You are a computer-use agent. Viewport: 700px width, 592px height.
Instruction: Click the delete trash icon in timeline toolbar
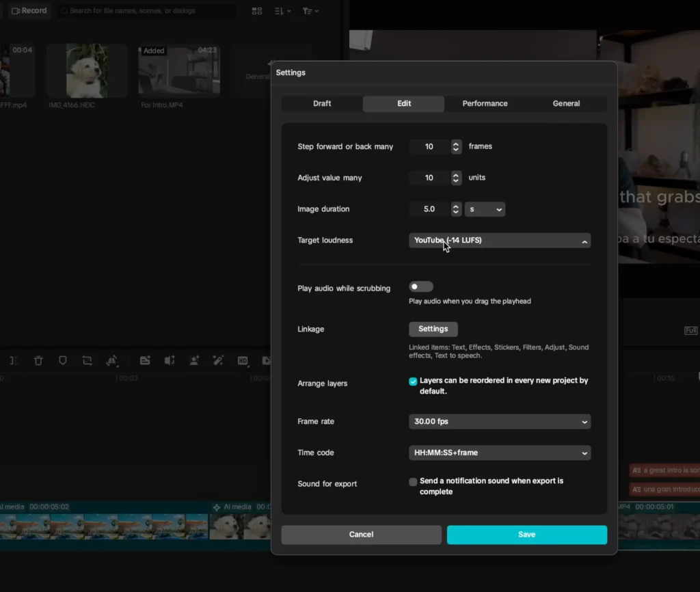[x=38, y=360]
